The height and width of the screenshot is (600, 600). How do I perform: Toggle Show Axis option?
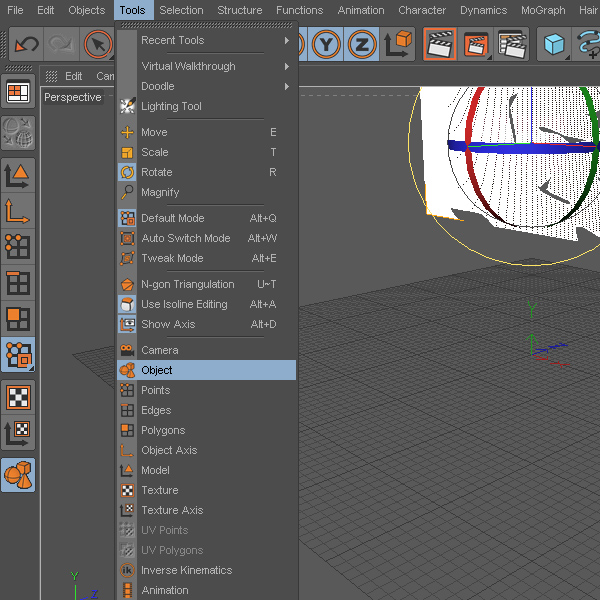click(x=207, y=324)
